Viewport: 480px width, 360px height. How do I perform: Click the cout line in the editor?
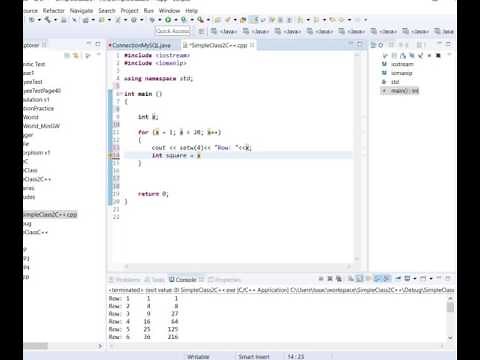click(201, 148)
